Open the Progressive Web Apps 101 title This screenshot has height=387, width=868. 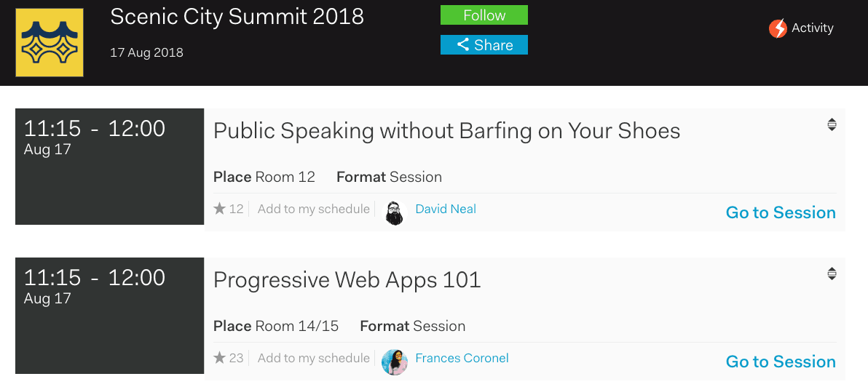347,280
